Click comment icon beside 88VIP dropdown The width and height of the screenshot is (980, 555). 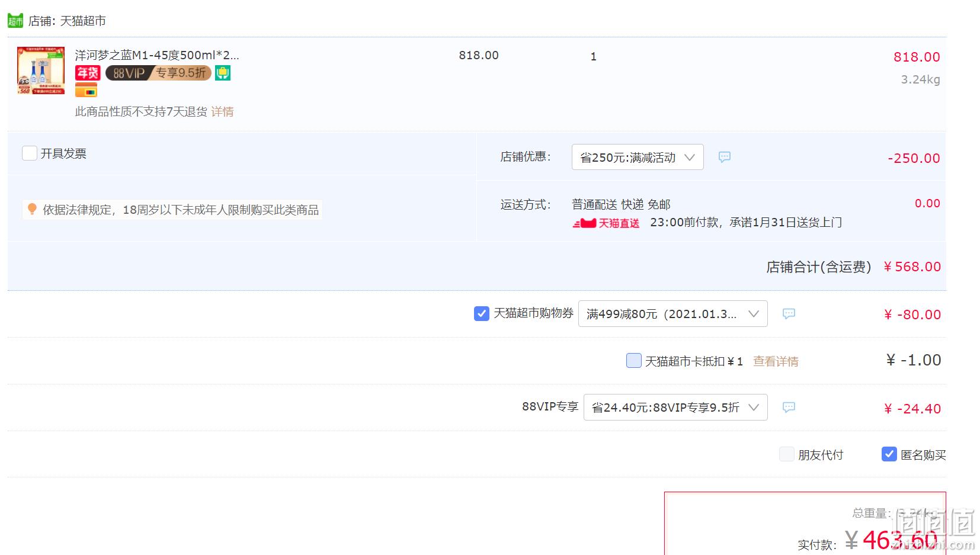coord(789,407)
